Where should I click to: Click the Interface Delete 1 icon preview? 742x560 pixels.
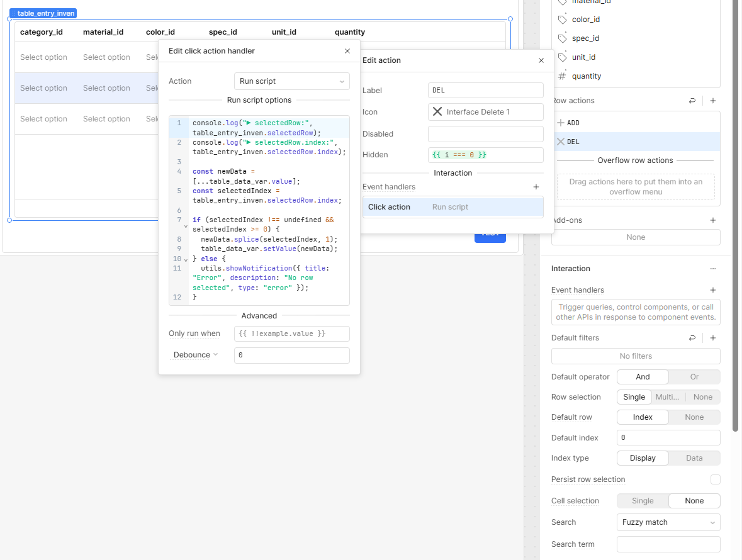click(437, 111)
